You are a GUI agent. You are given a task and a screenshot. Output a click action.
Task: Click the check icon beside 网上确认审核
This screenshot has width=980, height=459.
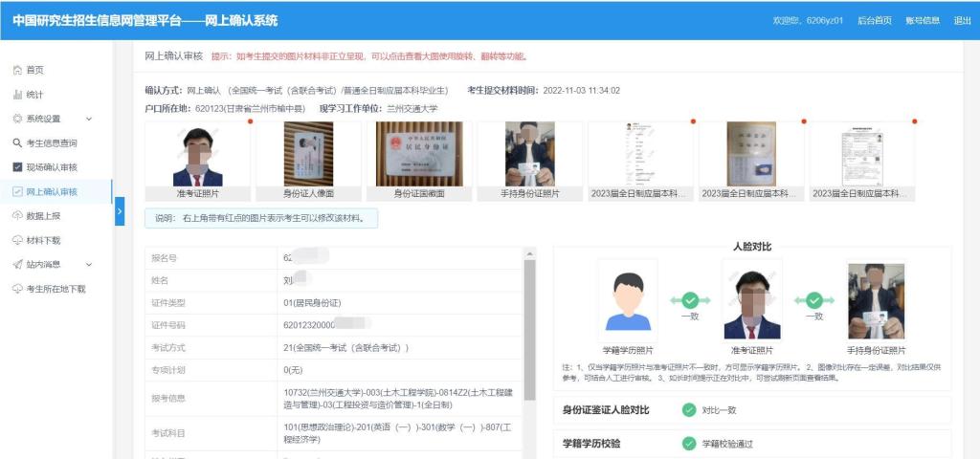(17, 191)
